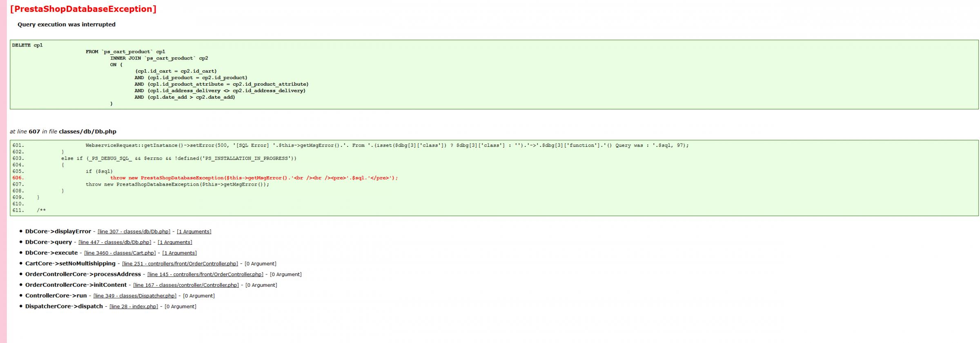Click 'AND (cp1.date_add > cp2.date_add)' line
The width and height of the screenshot is (980, 343).
point(185,97)
